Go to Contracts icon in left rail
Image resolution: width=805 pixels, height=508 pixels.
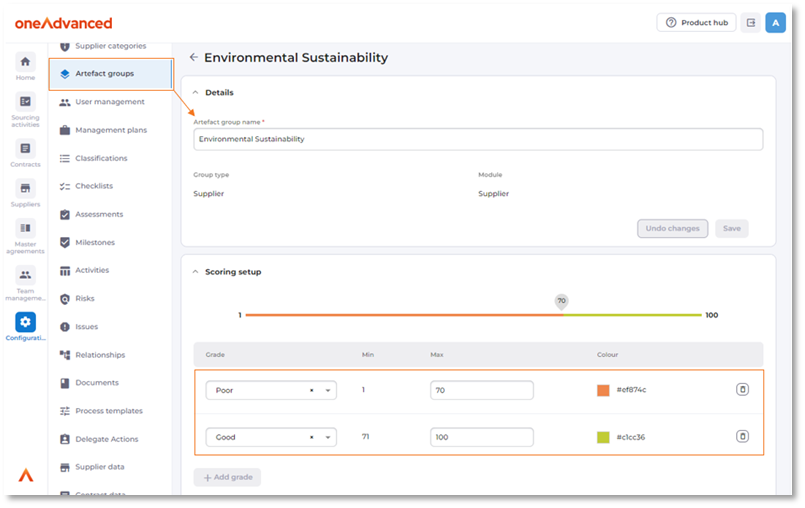pos(25,149)
